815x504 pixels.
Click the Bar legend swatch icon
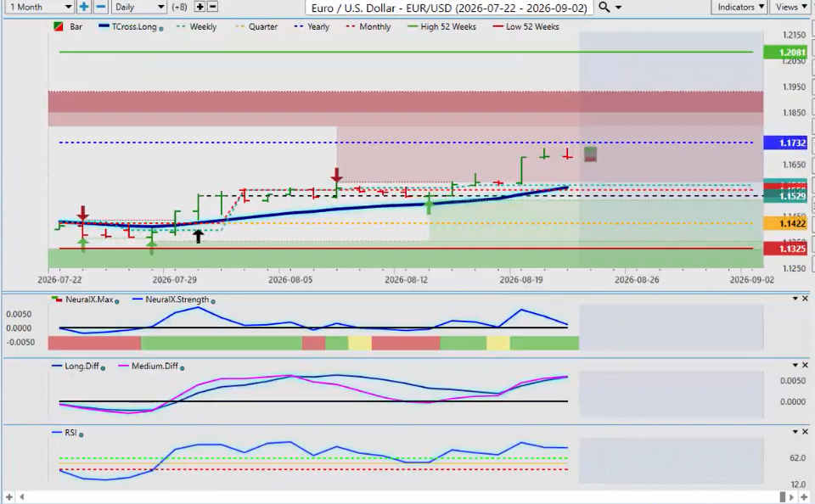point(59,26)
